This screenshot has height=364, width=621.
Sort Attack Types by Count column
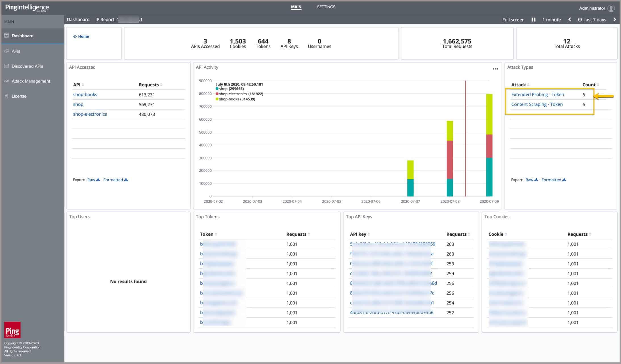tap(591, 85)
